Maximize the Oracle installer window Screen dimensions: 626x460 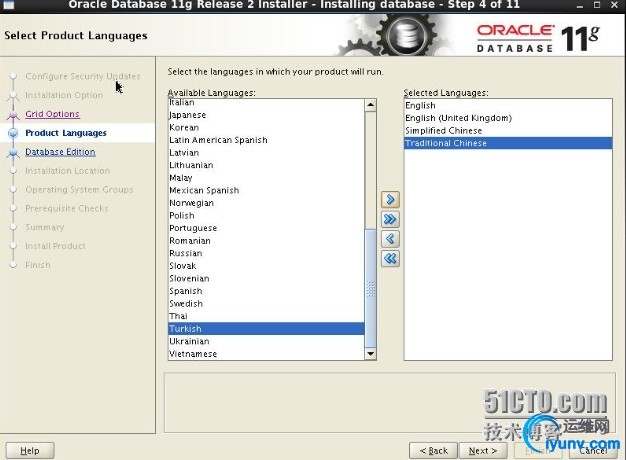(x=597, y=5)
